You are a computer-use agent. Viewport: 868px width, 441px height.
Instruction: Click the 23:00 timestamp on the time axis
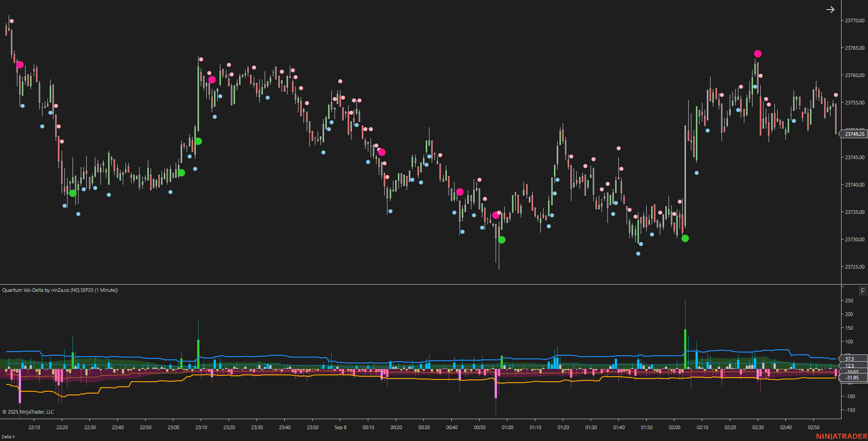coord(173,428)
